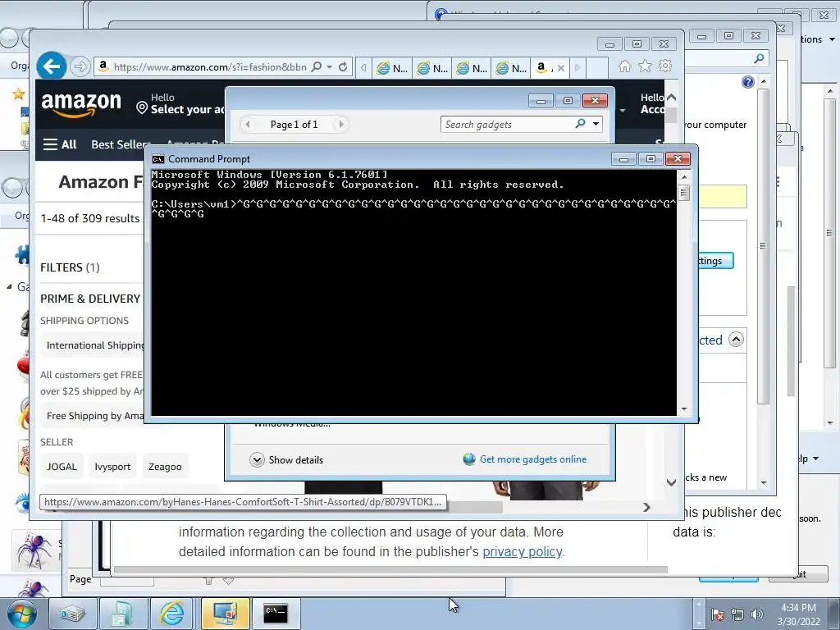Click the Amazon page scroll-down chevron

point(671,482)
